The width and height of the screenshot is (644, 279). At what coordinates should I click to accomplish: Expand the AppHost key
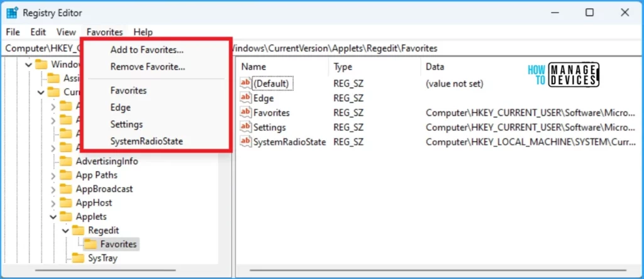pos(53,203)
